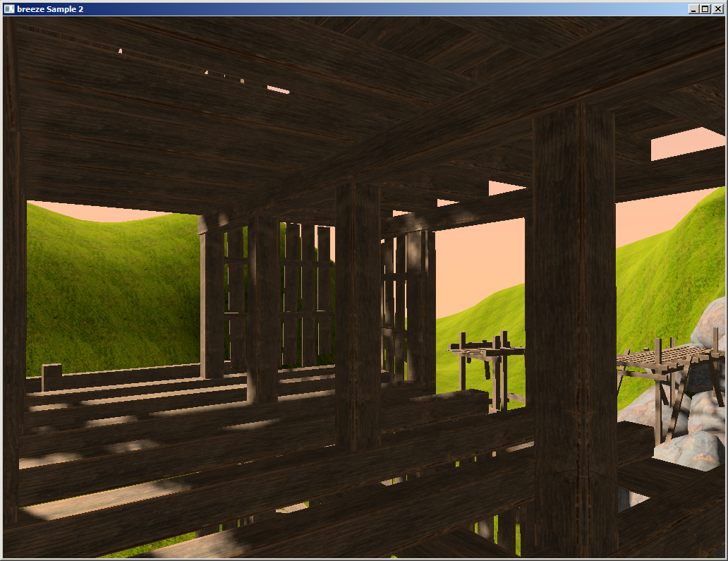Viewport: 728px width, 561px height.
Task: Maximize the breeze Sample 2 window
Action: pyautogui.click(x=705, y=8)
